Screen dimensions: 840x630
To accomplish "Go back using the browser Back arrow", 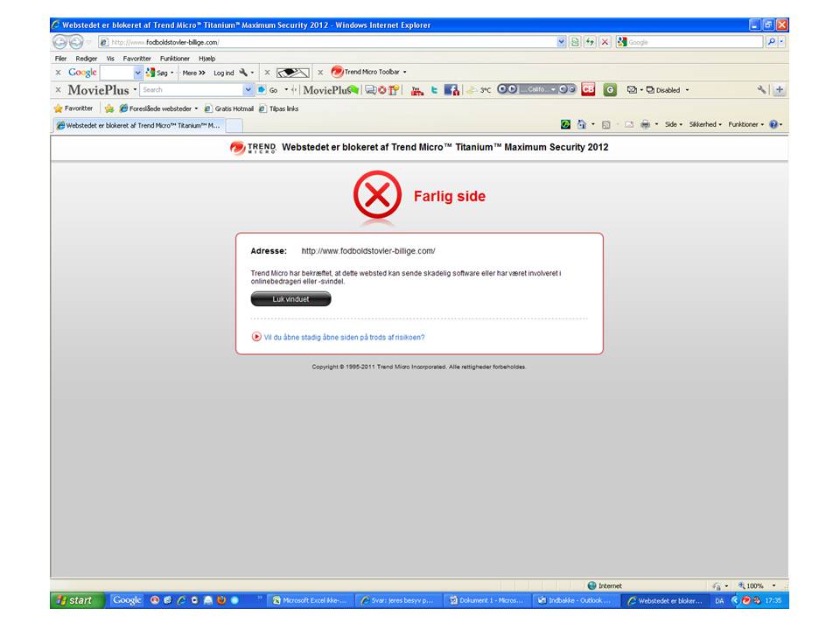I will coord(60,42).
